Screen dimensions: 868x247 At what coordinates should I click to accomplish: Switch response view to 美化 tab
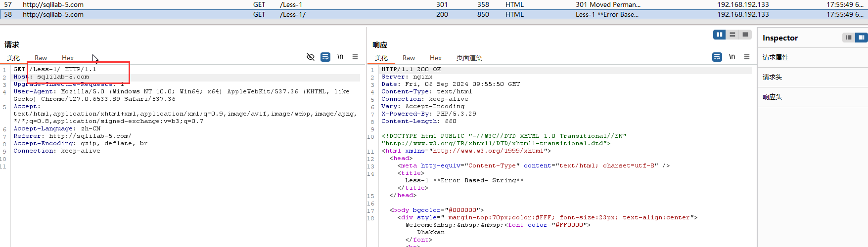tap(381, 58)
